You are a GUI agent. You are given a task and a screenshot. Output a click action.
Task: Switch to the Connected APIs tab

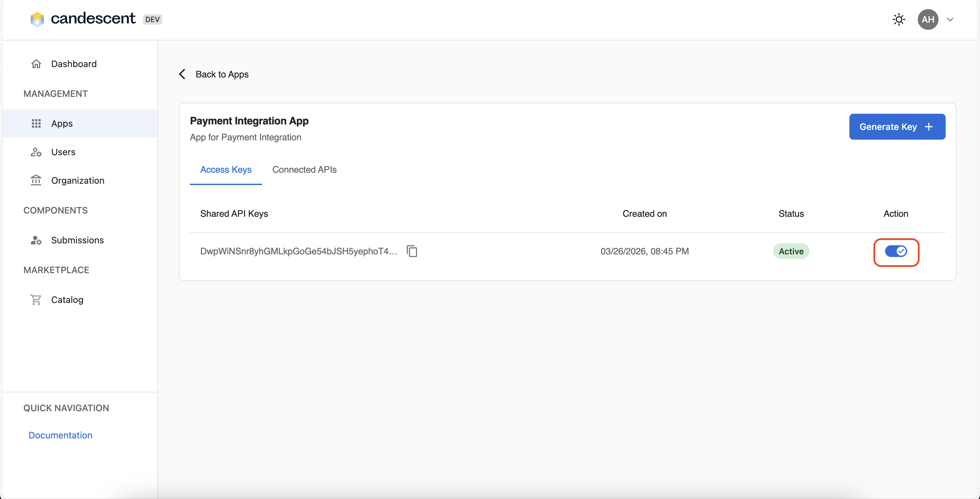(x=304, y=170)
